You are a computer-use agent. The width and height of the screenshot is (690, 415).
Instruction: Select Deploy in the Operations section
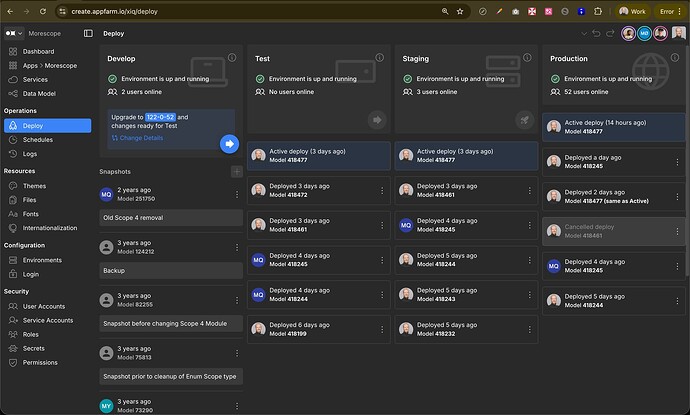(48, 125)
